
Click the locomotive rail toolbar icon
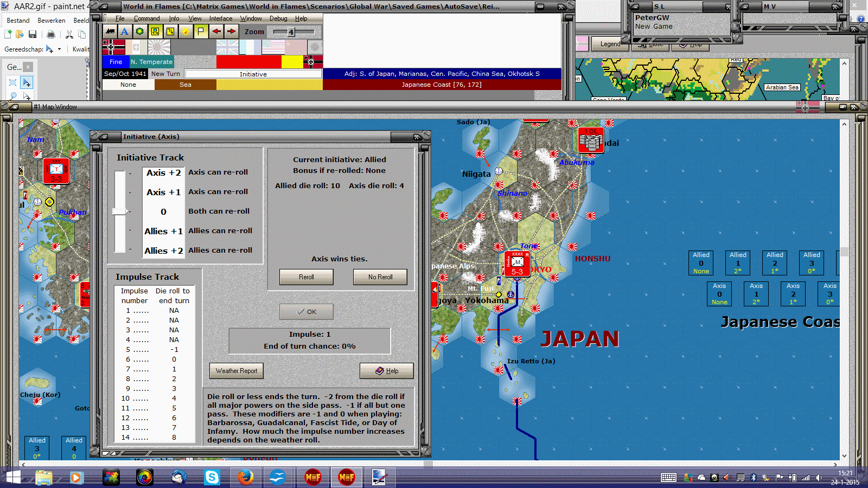click(111, 31)
